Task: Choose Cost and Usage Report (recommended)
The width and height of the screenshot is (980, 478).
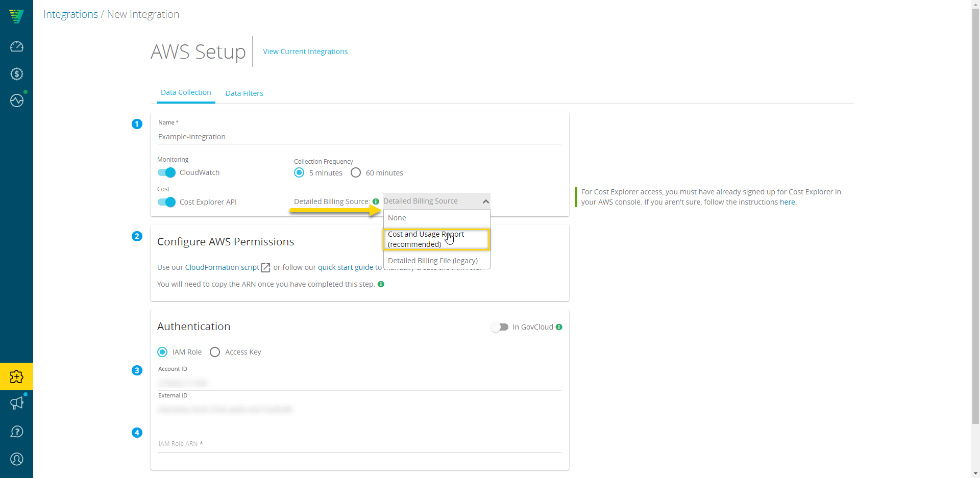Action: coord(436,239)
